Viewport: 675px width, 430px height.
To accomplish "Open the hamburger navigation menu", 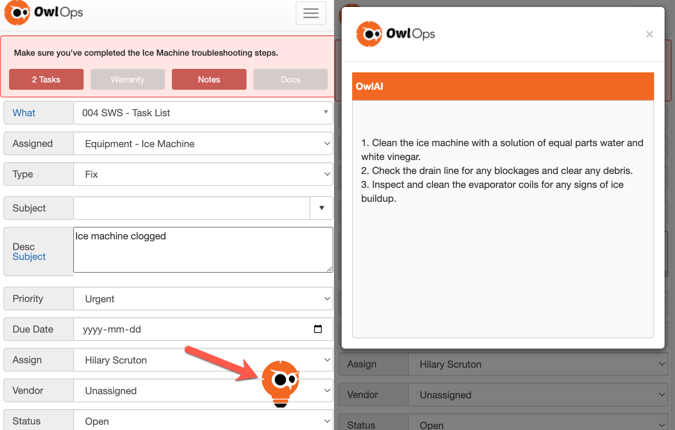I will [311, 13].
